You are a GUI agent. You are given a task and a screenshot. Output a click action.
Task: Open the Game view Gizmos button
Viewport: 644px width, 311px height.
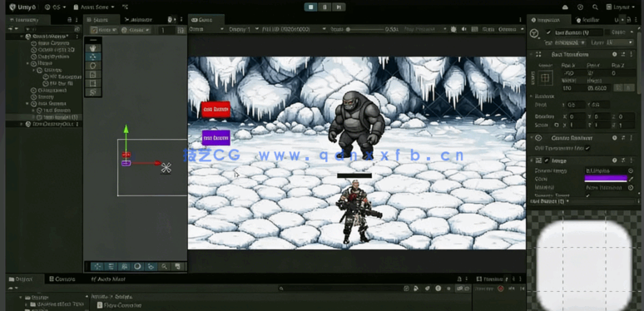[x=508, y=29]
